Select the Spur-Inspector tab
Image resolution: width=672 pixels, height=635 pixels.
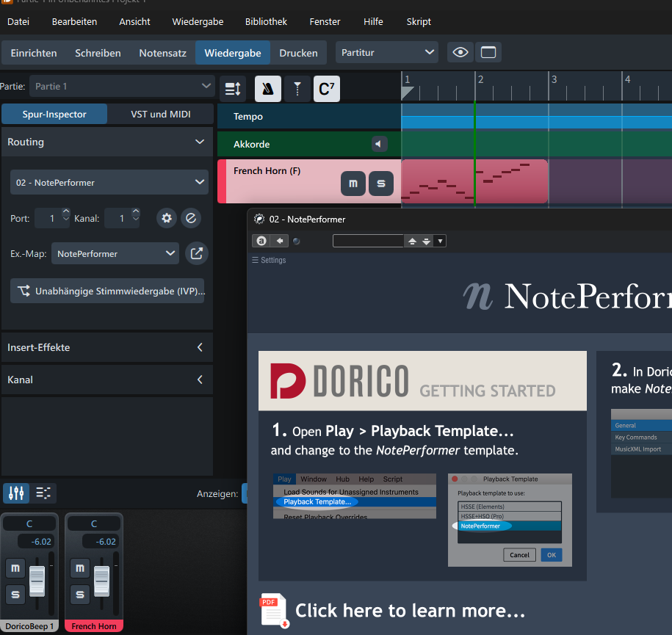click(54, 115)
